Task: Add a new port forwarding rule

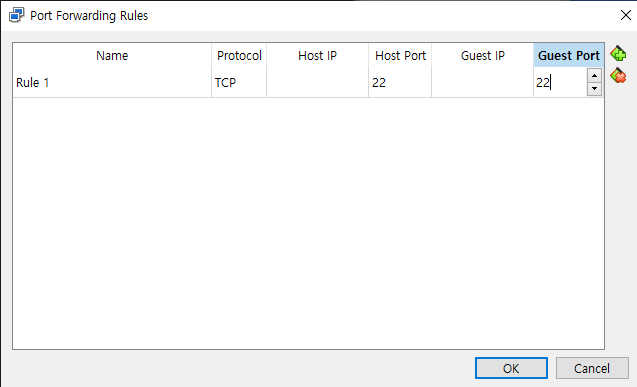Action: click(618, 53)
